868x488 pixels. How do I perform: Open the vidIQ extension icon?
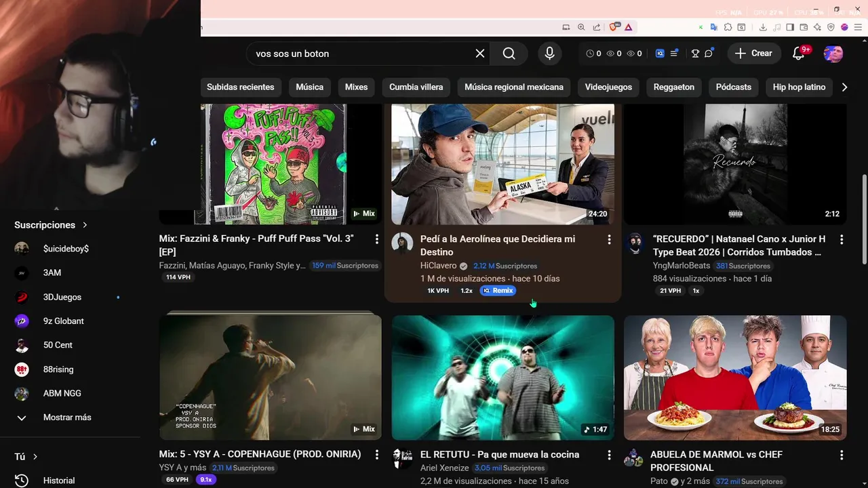(660, 54)
